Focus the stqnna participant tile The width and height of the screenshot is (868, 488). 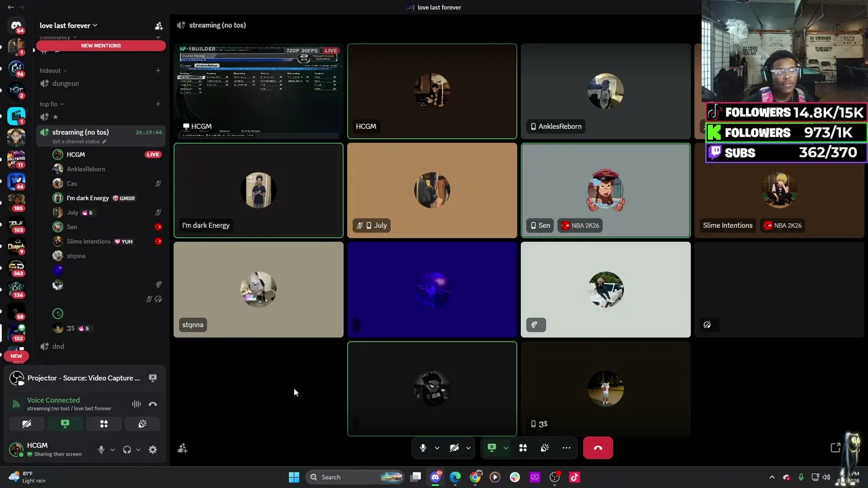click(x=258, y=289)
